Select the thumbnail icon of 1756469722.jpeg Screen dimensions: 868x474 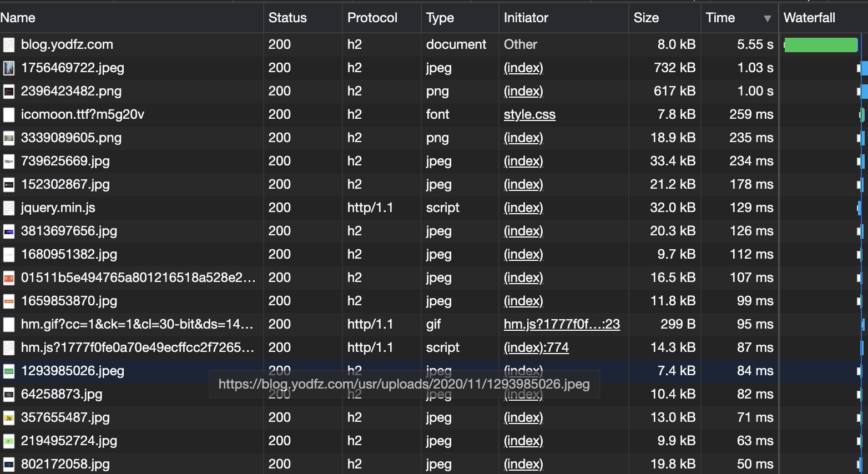coord(9,68)
